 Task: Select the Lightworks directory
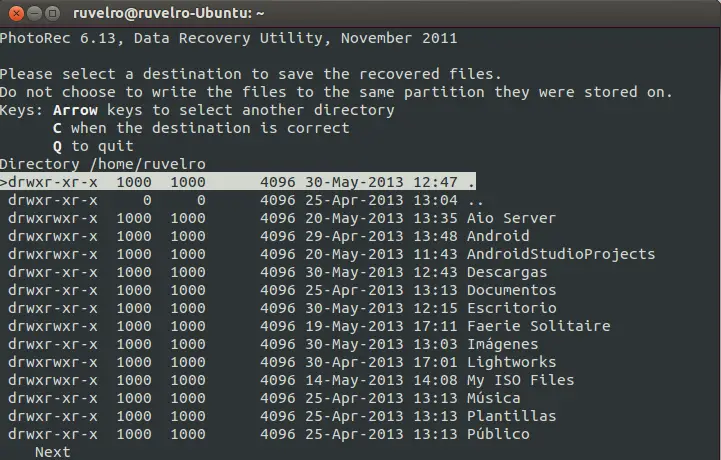(282, 362)
